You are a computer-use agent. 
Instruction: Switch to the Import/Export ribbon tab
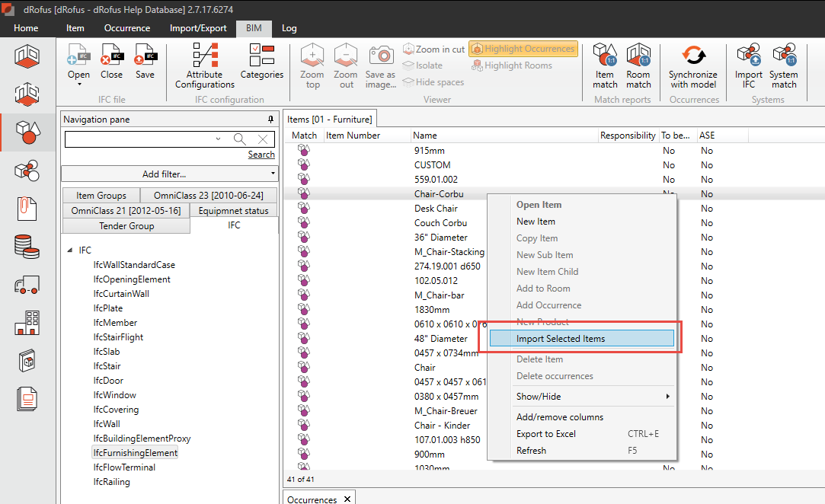tap(197, 28)
